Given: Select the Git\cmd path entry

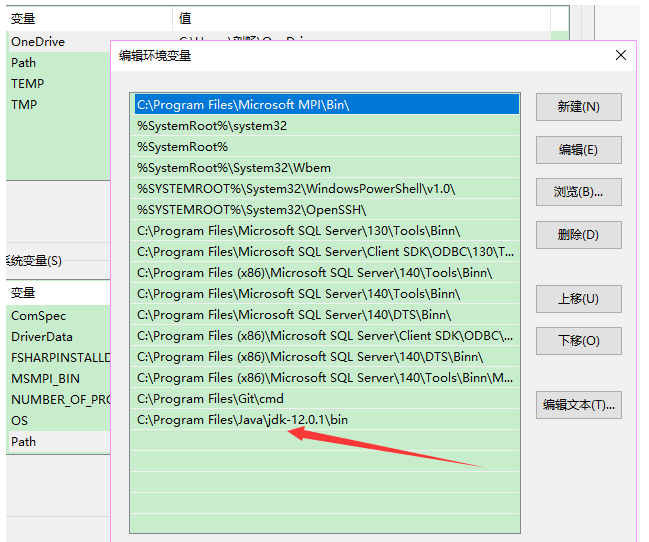Looking at the screenshot, I should pos(327,399).
